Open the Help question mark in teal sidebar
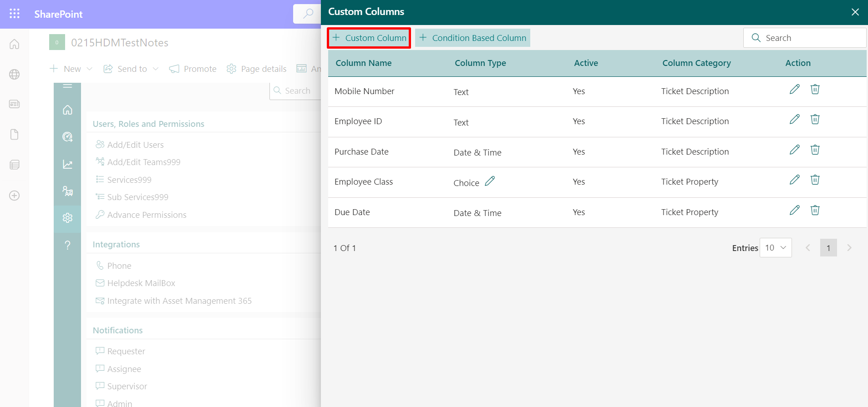 (67, 245)
